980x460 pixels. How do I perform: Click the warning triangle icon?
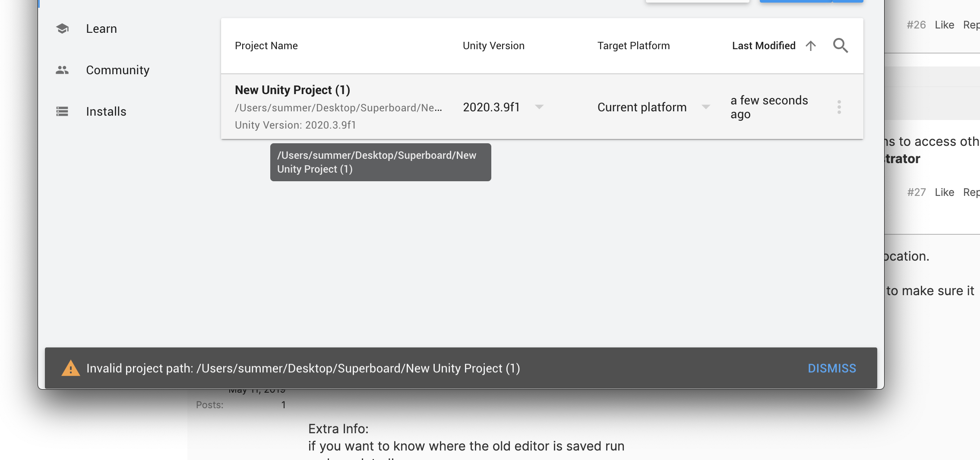pyautogui.click(x=71, y=368)
